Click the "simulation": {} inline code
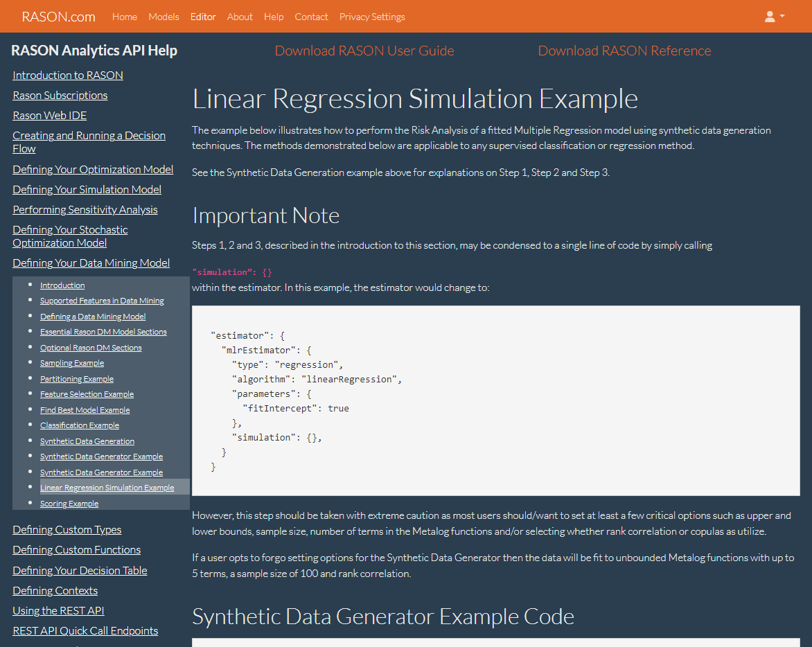Screen dimensions: 812x647 232,272
